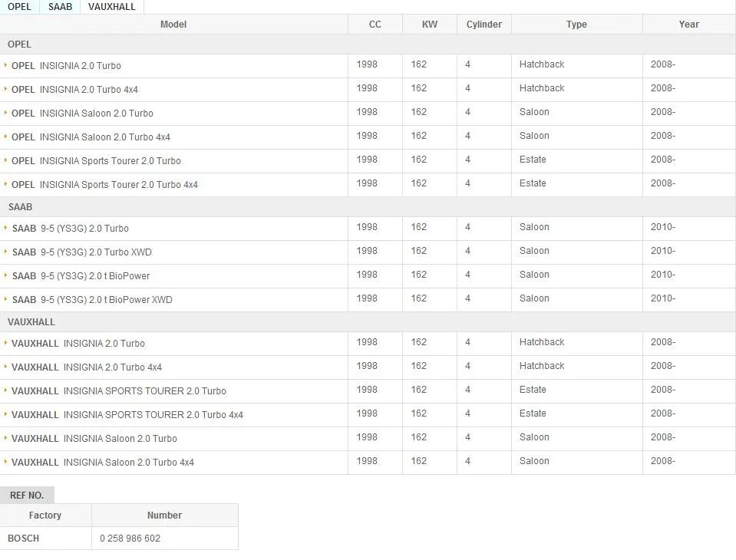This screenshot has width=736, height=560.
Task: Click the arrow beside SAAB 9-5 2.0 Turbo XWD
Action: point(5,252)
